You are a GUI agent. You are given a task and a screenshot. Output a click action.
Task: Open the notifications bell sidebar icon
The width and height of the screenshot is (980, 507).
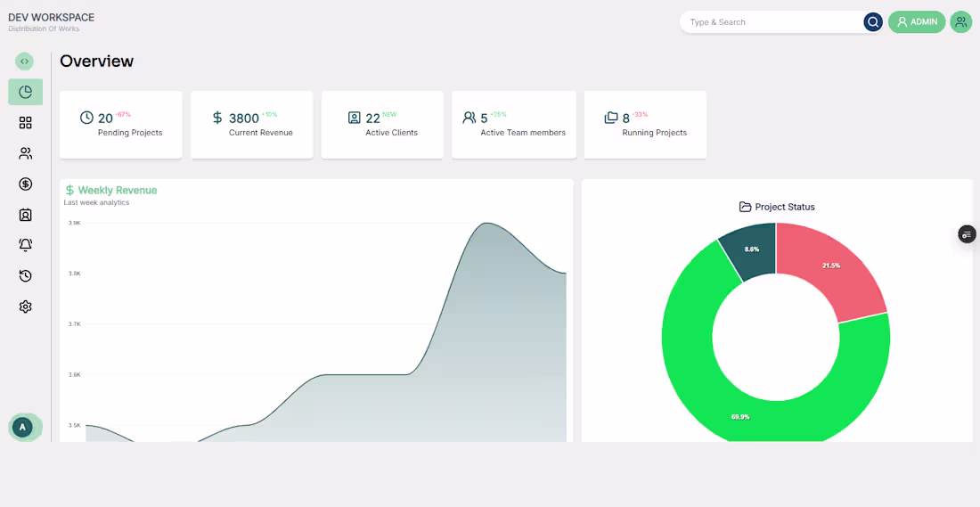coord(26,245)
